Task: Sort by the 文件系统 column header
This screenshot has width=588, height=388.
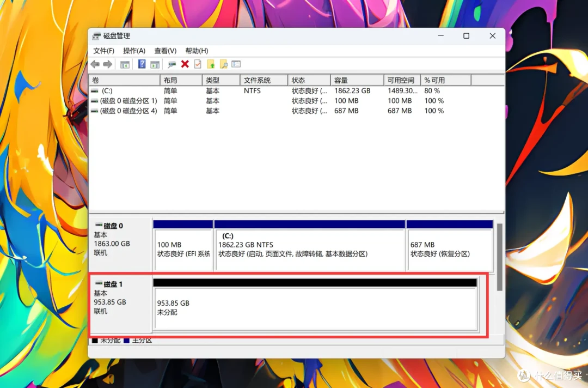Action: pos(264,80)
